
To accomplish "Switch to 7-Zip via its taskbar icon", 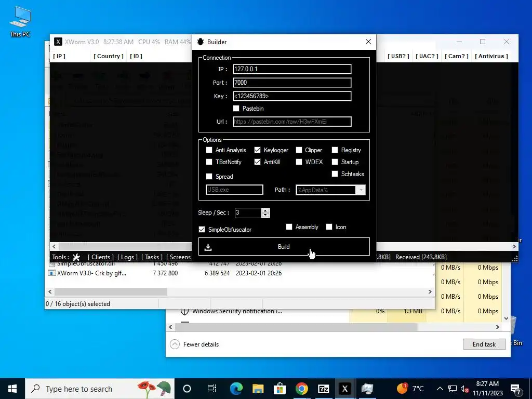I will (x=323, y=389).
